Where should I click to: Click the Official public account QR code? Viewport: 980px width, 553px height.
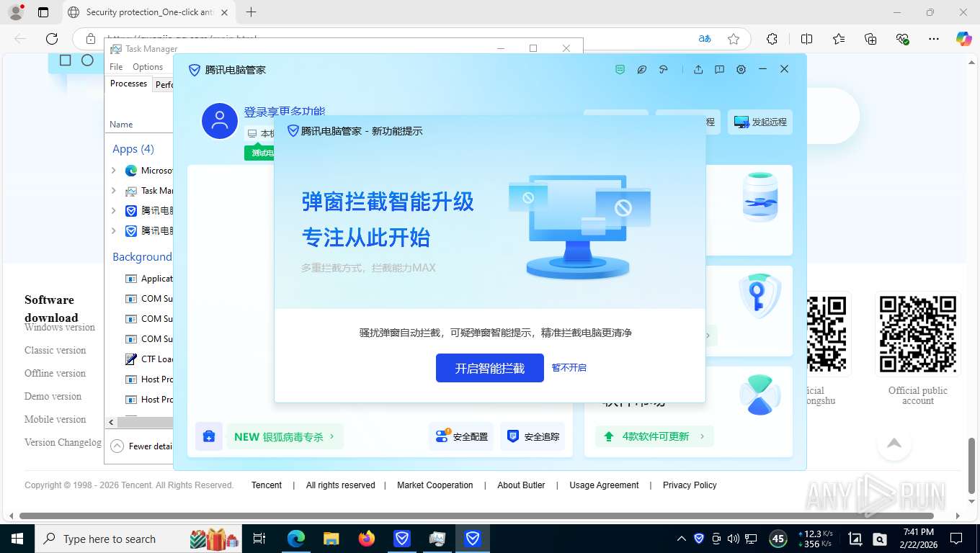coord(918,334)
